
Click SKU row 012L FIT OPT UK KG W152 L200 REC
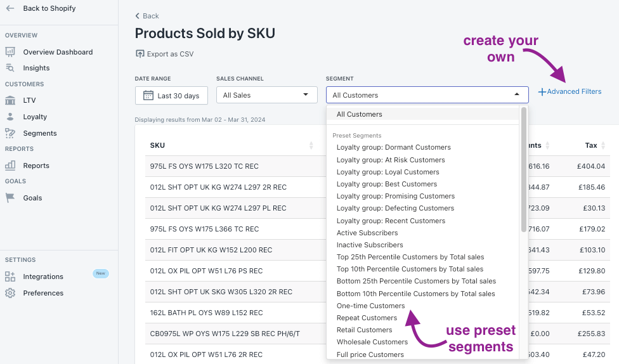click(x=211, y=250)
